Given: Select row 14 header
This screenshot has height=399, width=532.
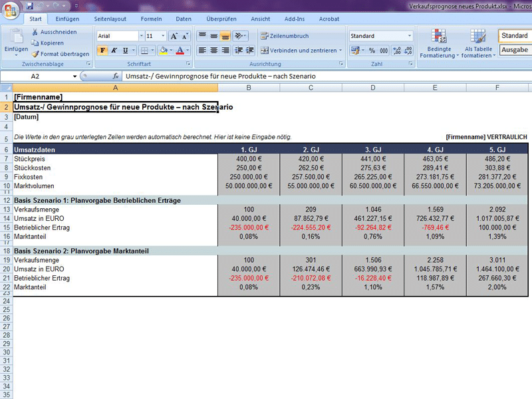Looking at the screenshot, I should (7, 219).
